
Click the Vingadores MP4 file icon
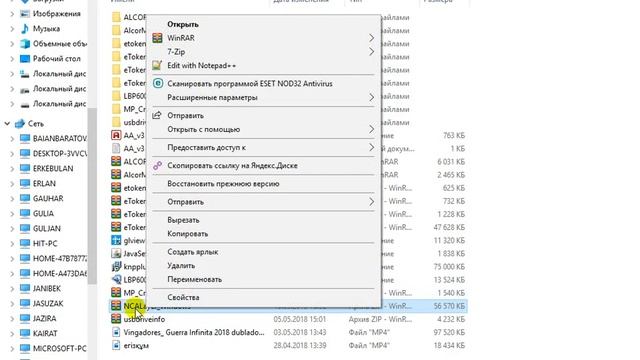coord(116,332)
